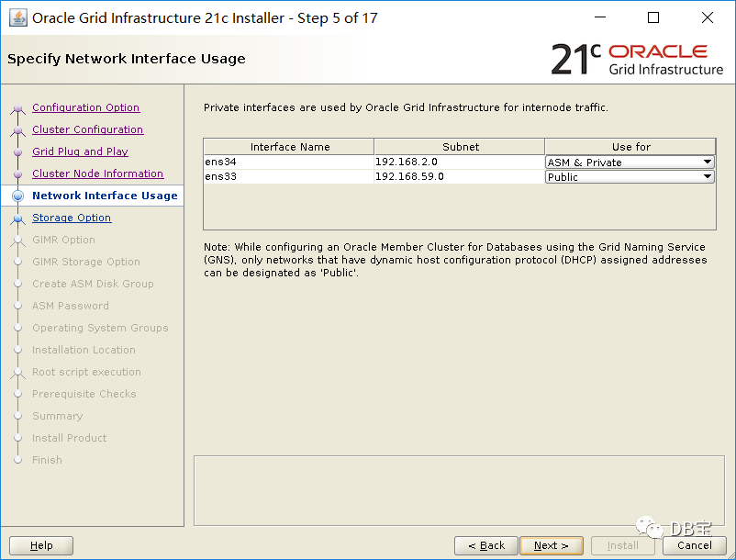This screenshot has width=736, height=560.
Task: Click the Help button
Action: [x=41, y=545]
